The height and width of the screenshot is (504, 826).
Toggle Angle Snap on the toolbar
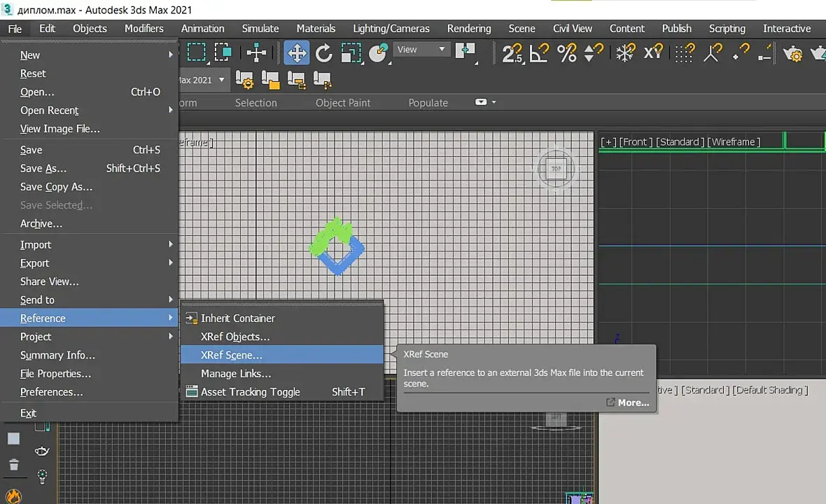(539, 53)
